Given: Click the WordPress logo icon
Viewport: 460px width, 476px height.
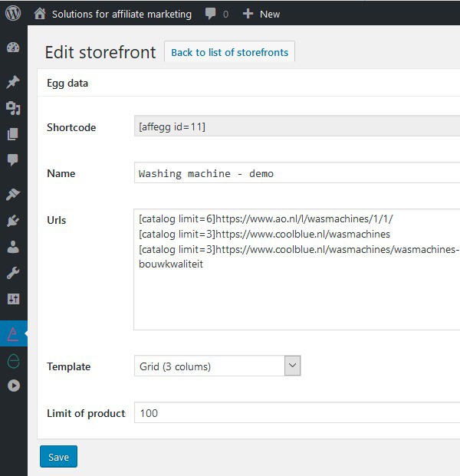Looking at the screenshot, I should (x=14, y=14).
